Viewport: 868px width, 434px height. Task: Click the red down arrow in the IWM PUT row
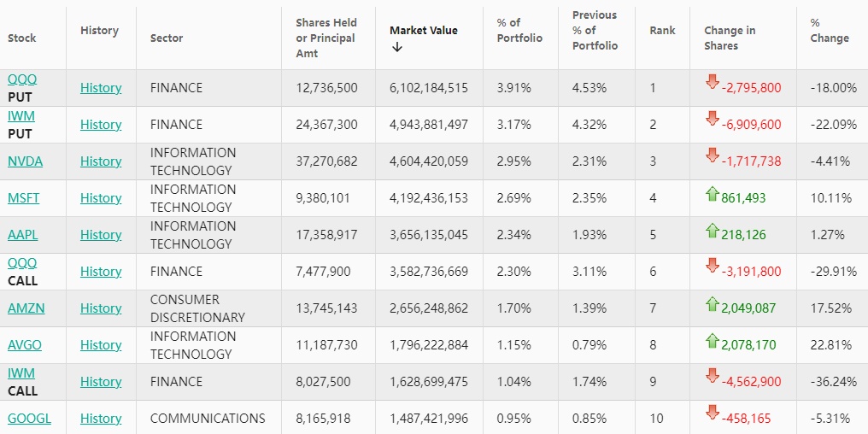[x=712, y=118]
